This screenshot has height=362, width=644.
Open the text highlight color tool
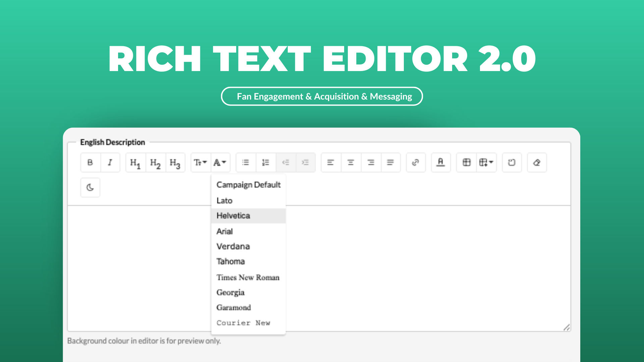(x=441, y=162)
